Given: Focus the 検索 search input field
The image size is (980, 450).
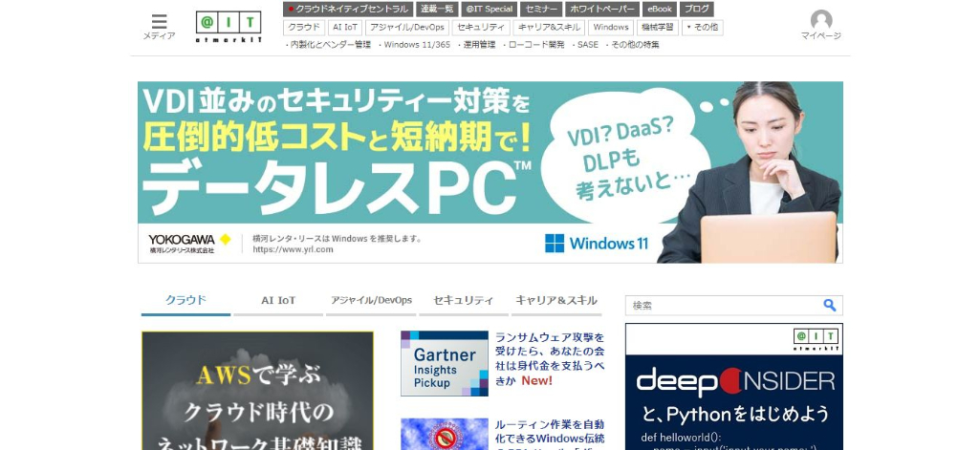Looking at the screenshot, I should (722, 306).
